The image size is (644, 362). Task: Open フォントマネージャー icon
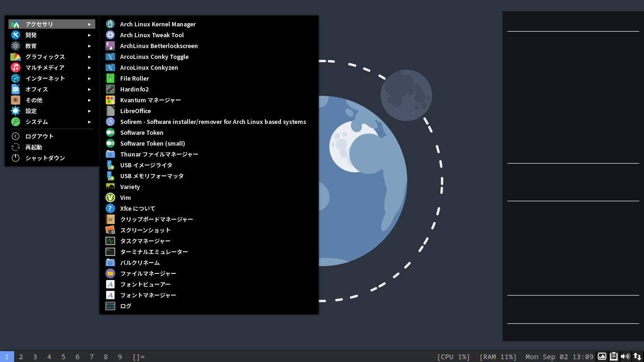click(110, 295)
